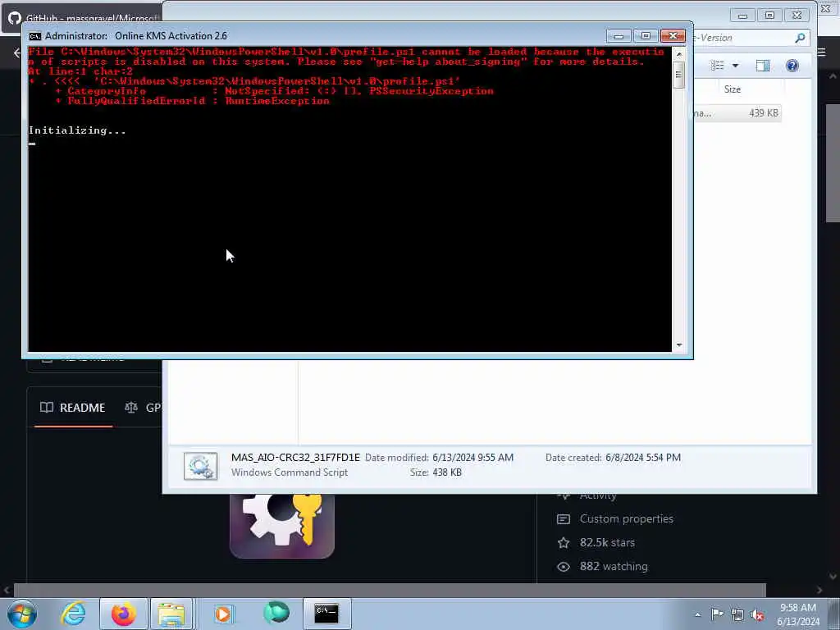The width and height of the screenshot is (840, 630).
Task: Open the license tab with scales icon
Action: coord(142,408)
